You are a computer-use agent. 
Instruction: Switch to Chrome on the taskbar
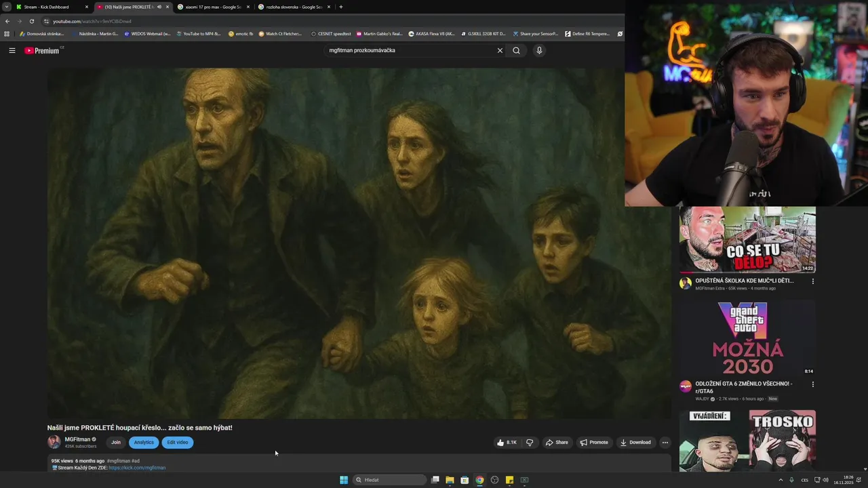pyautogui.click(x=479, y=480)
